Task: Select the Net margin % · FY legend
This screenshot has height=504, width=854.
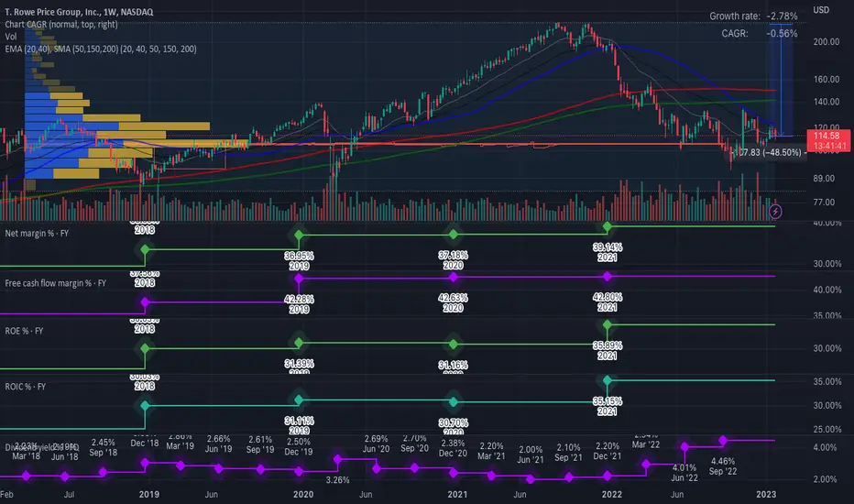Action: [37, 233]
